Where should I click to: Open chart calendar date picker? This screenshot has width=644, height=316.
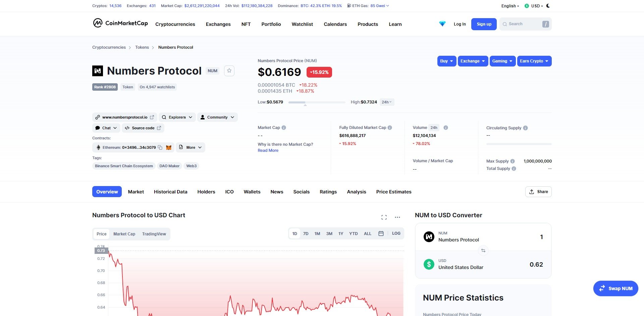tap(381, 233)
